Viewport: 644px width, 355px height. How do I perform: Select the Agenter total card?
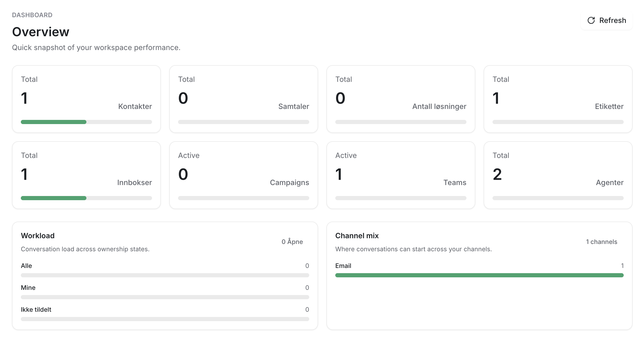pyautogui.click(x=558, y=175)
